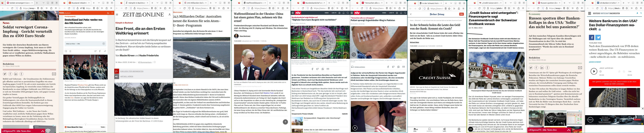
Task: Share Soldat article on Facebook in exxpress window
Action: [x=10, y=74]
